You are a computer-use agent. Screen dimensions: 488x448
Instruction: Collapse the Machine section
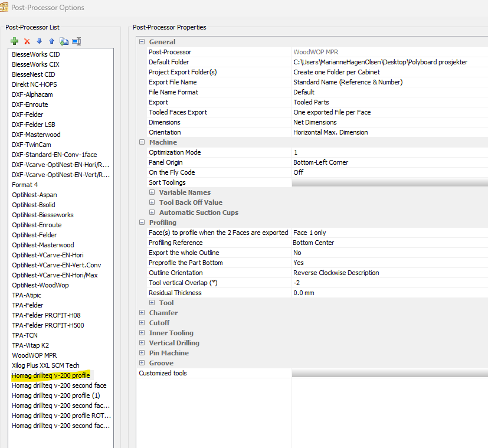(142, 142)
